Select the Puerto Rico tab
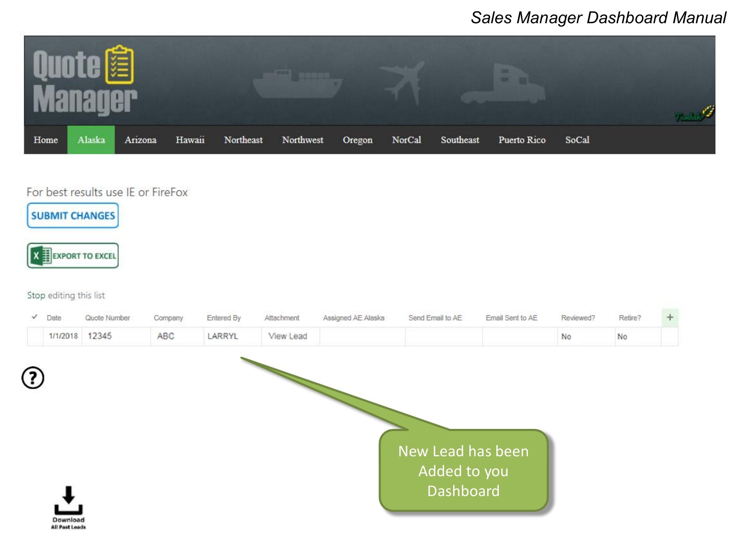Image resolution: width=747 pixels, height=560 pixels. click(x=522, y=140)
